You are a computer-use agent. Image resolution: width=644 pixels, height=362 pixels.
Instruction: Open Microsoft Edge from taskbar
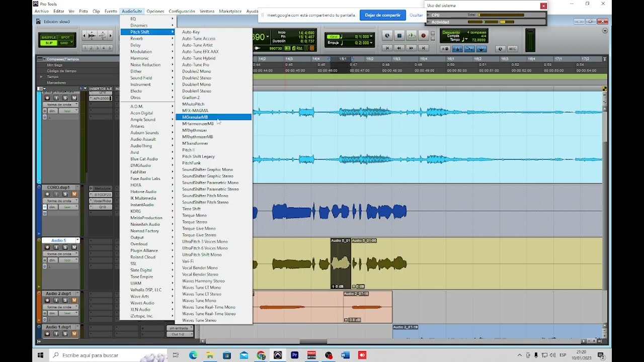pyautogui.click(x=193, y=355)
